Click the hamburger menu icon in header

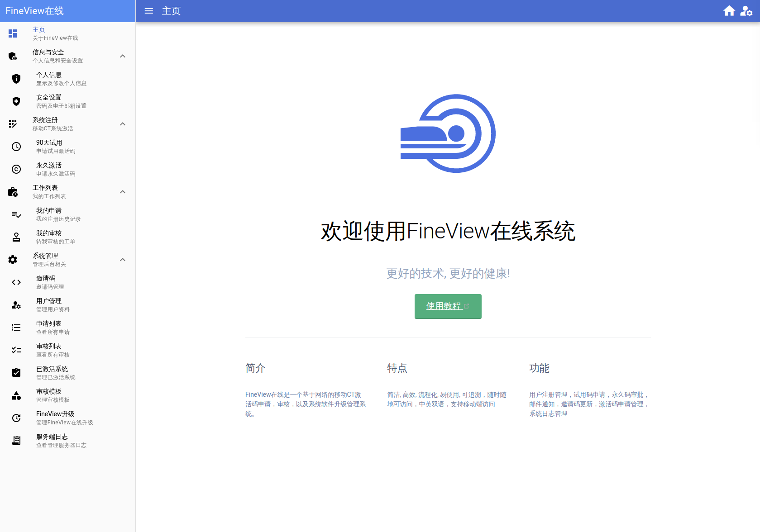coord(149,11)
